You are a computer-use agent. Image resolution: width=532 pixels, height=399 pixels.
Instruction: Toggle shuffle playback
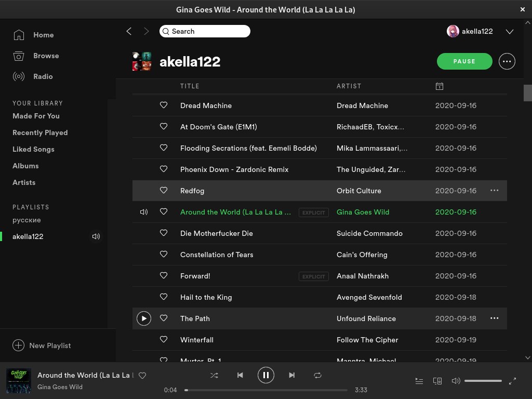(214, 375)
